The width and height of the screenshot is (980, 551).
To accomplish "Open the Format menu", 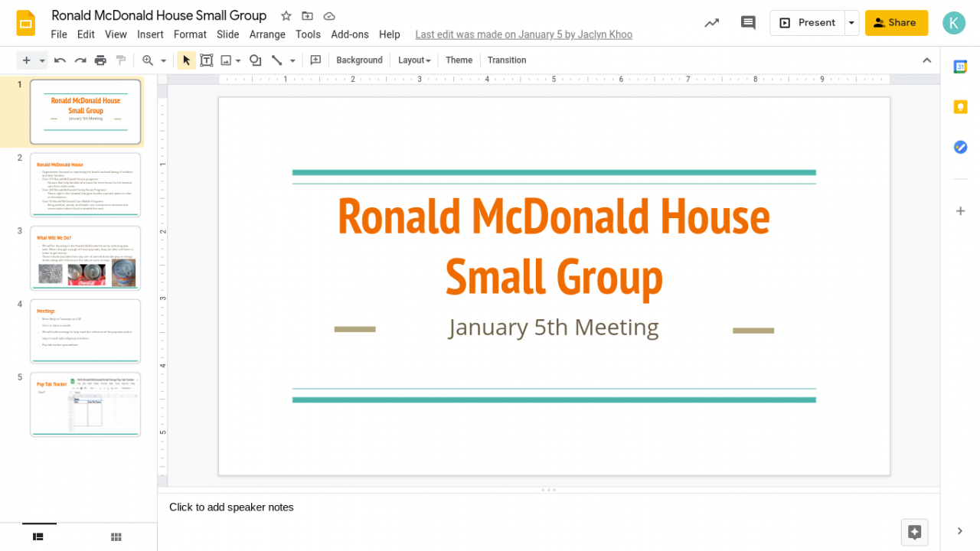I will 190,34.
